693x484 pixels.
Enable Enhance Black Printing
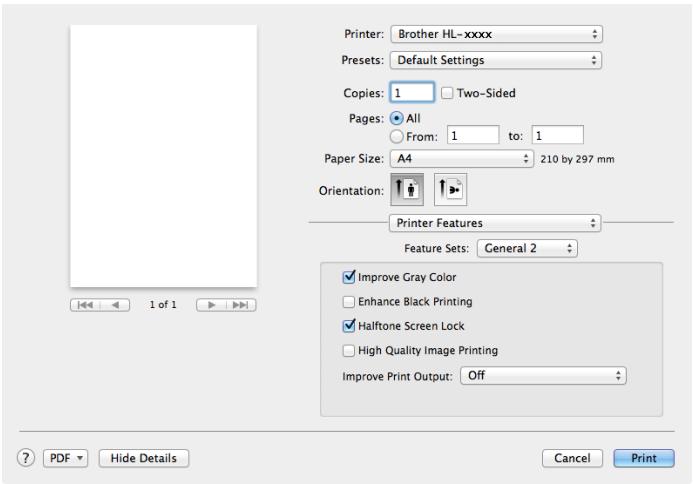[x=349, y=302]
